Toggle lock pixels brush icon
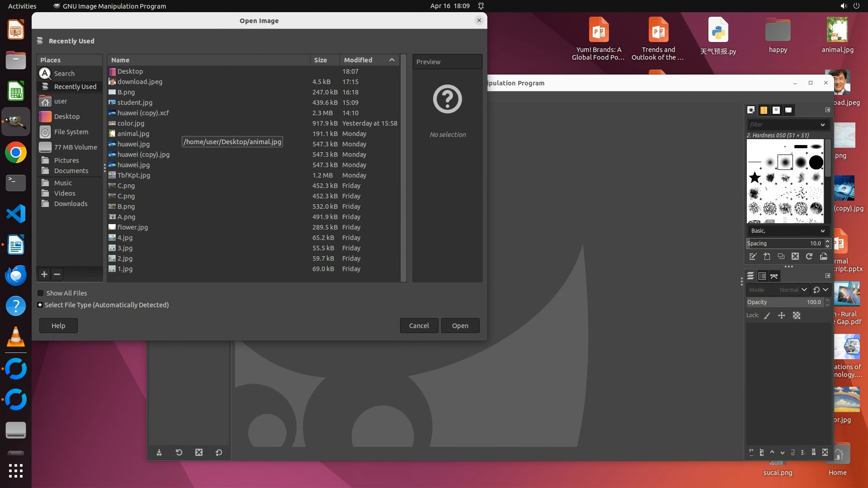This screenshot has width=868, height=488. pos(767,316)
